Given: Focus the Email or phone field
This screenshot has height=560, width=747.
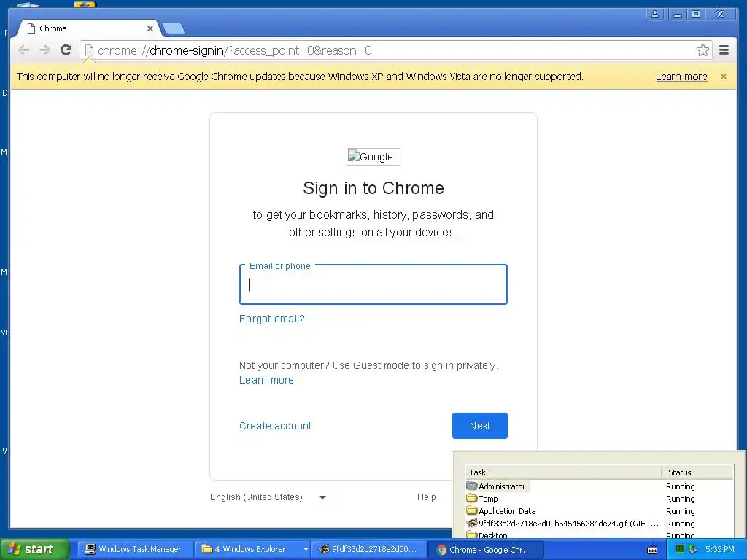Looking at the screenshot, I should [373, 284].
